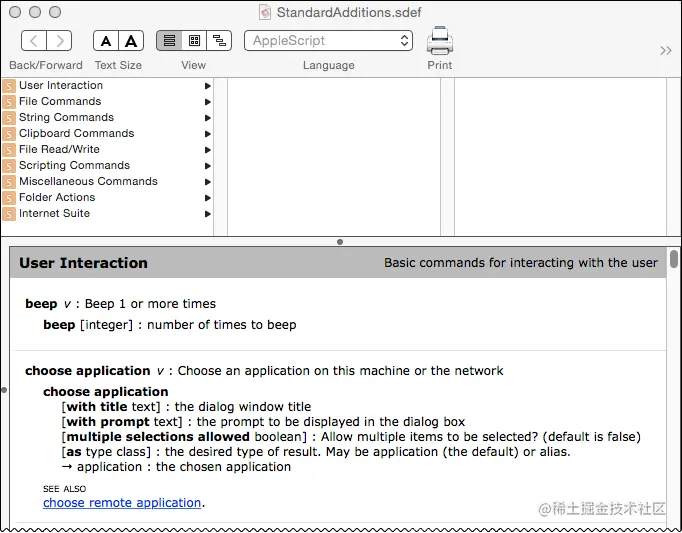Select the Clipboard Commands suite
The width and height of the screenshot is (682, 533).
(107, 133)
